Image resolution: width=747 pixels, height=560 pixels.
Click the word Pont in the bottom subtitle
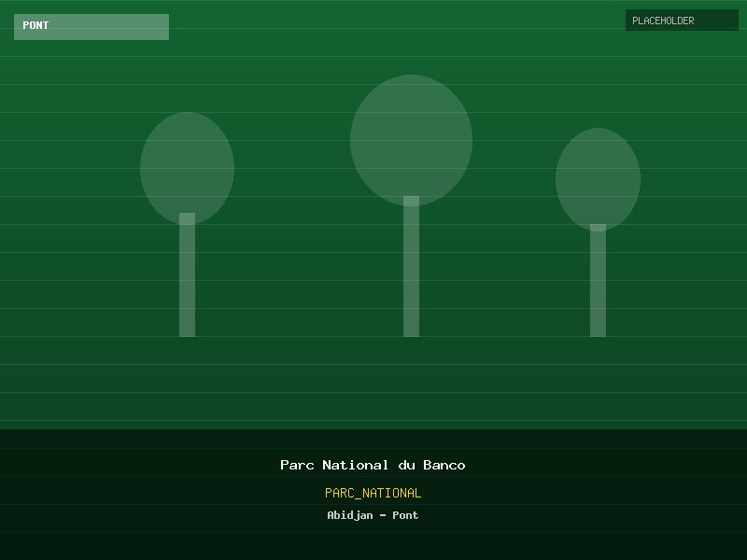(x=405, y=515)
